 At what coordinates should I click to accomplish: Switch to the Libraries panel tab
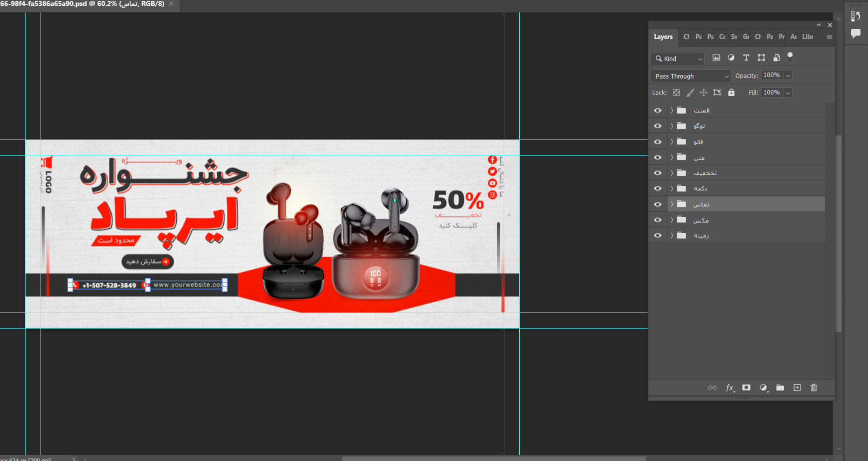coord(807,37)
